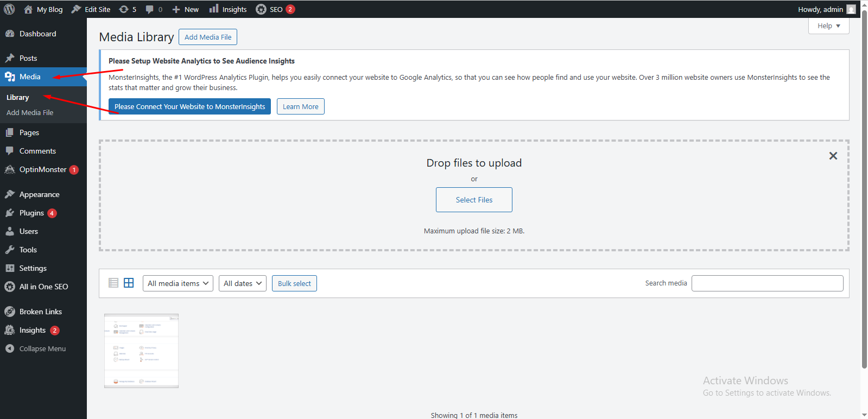
Task: Click the WordPress logo icon
Action: point(9,9)
